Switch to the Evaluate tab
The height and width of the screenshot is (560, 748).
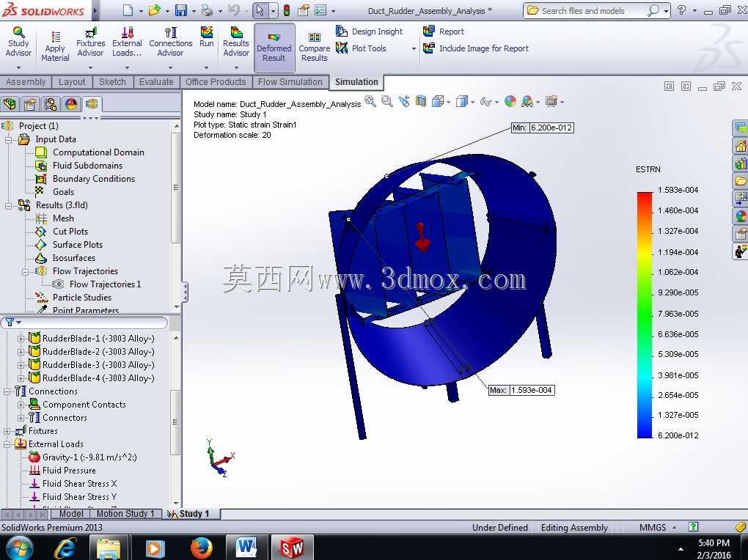coord(156,82)
